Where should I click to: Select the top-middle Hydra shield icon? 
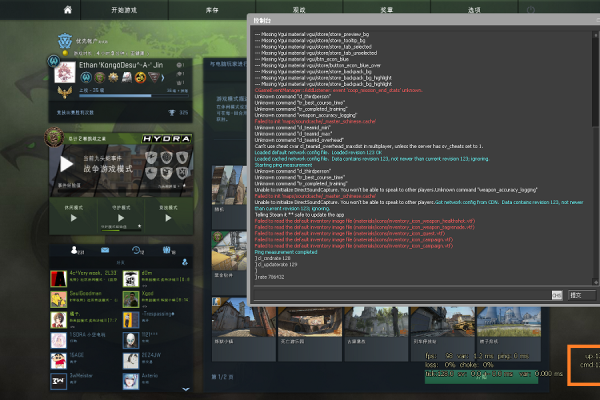tap(166, 157)
